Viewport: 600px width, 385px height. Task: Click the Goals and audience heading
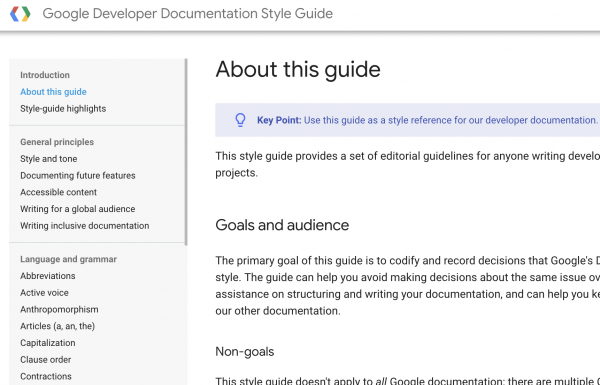click(x=282, y=225)
